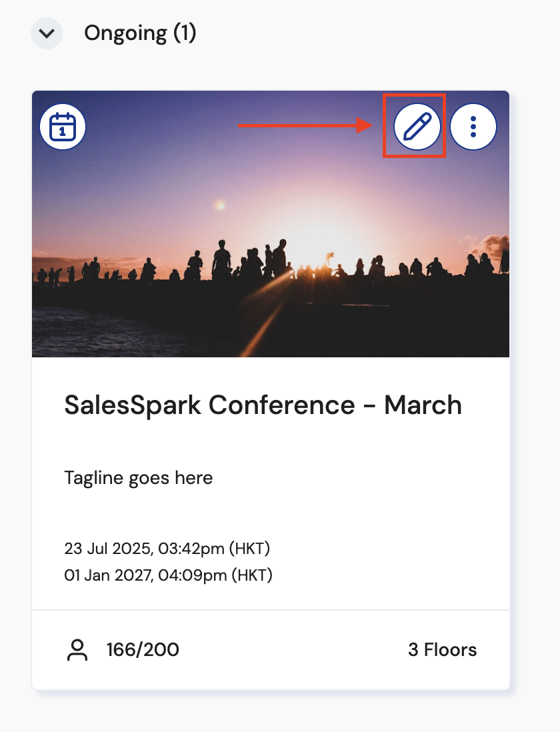Screen dimensions: 560x732
Task: Open the three-dot more options menu
Action: click(473, 126)
